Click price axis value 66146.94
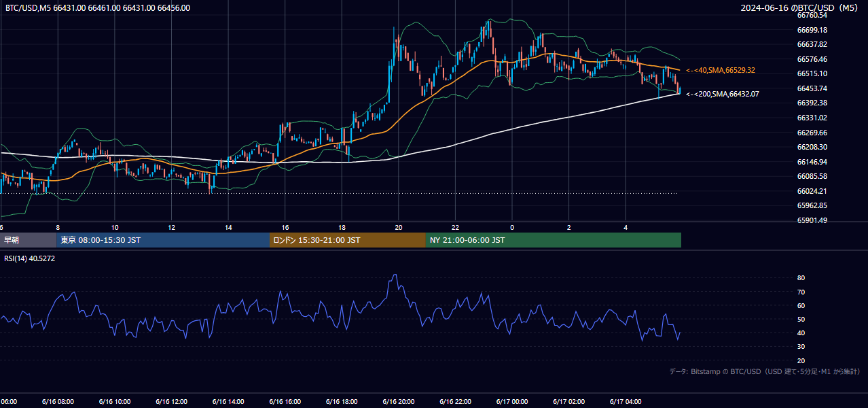 click(812, 162)
